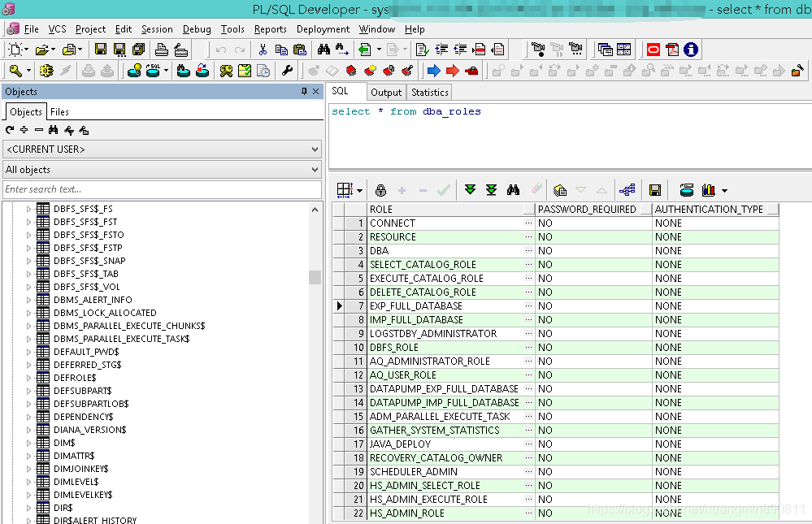This screenshot has width=812, height=524.
Task: Open the CURRENT USER dropdown
Action: (315, 149)
